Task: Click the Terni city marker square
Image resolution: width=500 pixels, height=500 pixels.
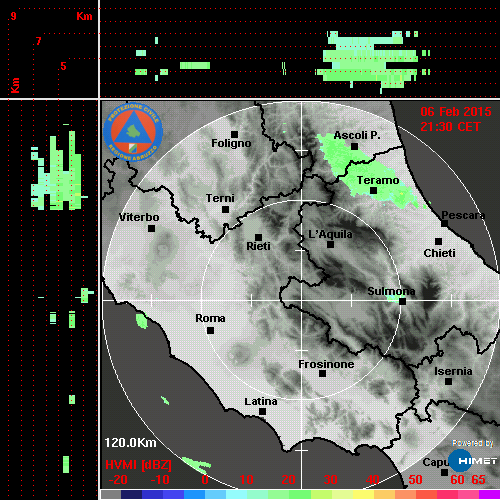Action: (225, 210)
